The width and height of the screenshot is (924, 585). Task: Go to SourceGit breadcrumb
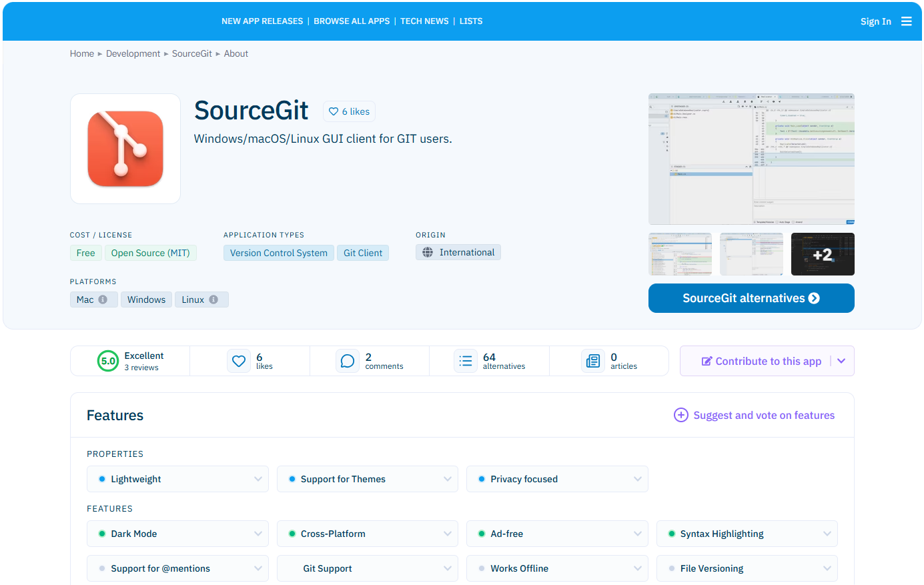(x=192, y=53)
